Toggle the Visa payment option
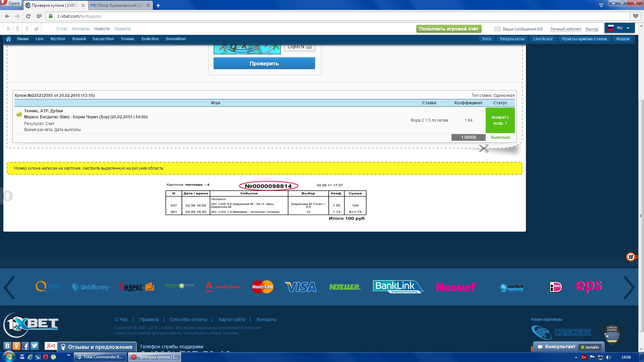Image resolution: width=644 pixels, height=362 pixels. tap(300, 287)
